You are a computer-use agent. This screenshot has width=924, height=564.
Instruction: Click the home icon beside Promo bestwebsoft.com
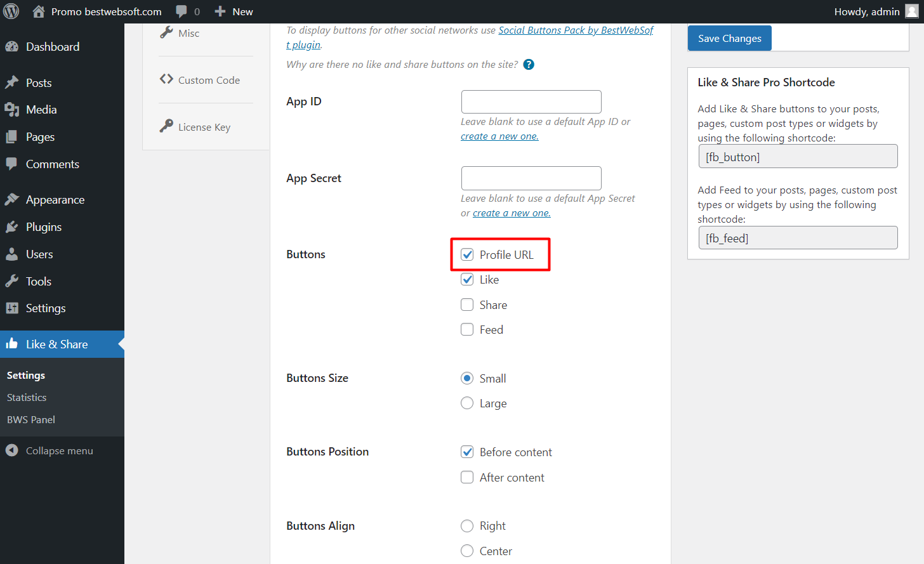pyautogui.click(x=39, y=11)
